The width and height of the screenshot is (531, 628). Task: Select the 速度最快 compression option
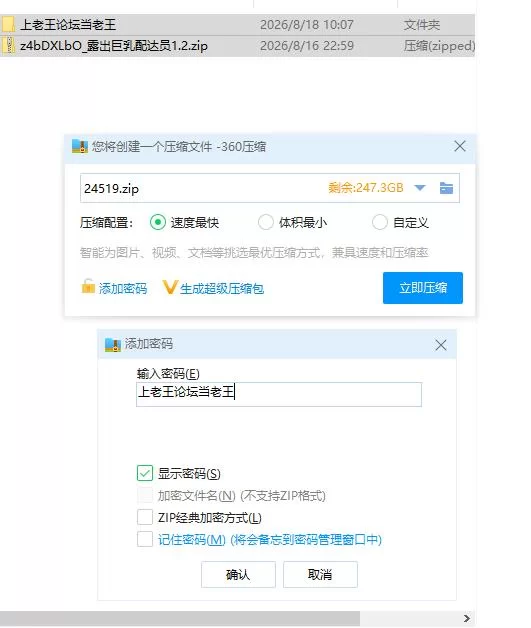(x=158, y=222)
